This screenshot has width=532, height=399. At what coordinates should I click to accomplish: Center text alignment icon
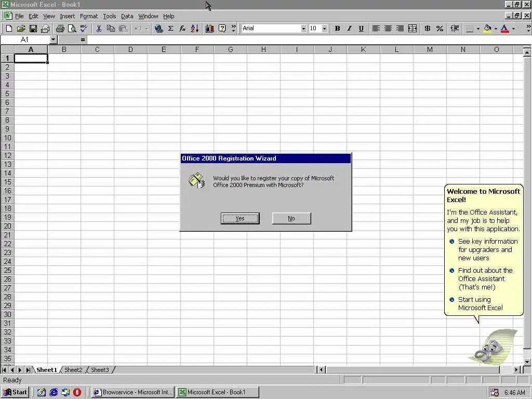[388, 29]
